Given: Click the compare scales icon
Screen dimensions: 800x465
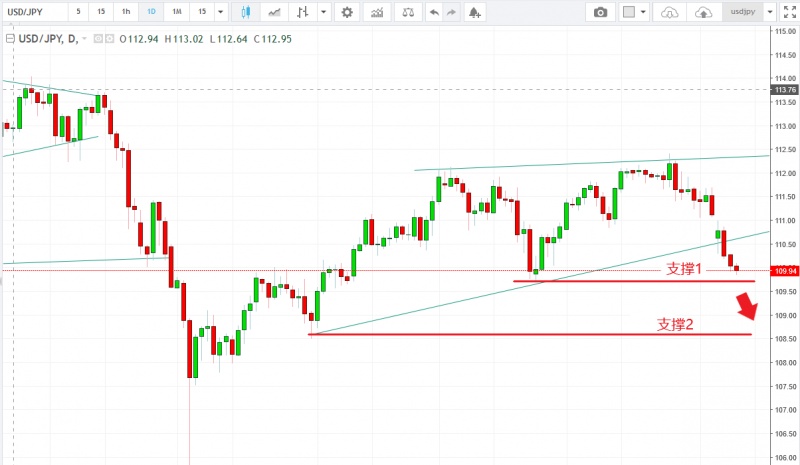Looking at the screenshot, I should coord(406,12).
